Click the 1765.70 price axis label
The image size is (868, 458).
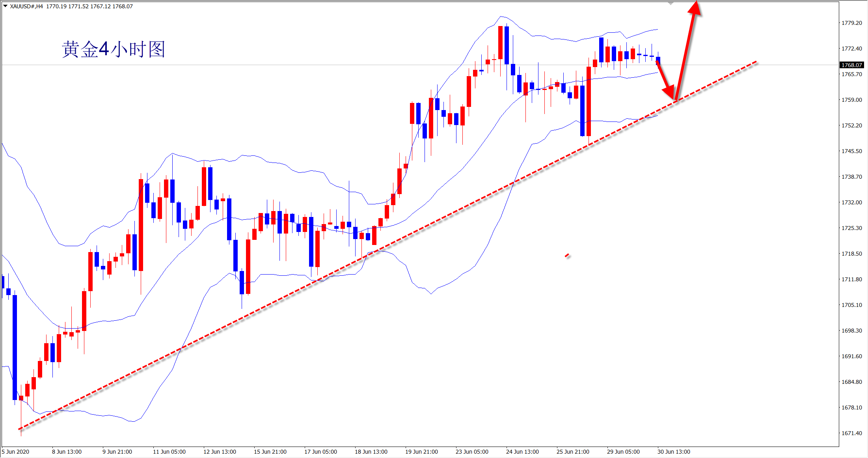(852, 74)
